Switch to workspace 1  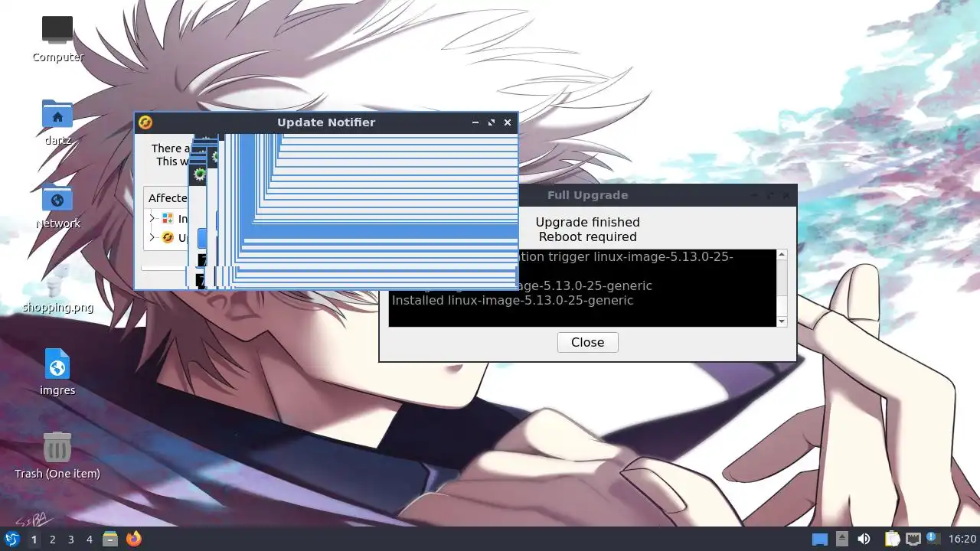tap(34, 540)
